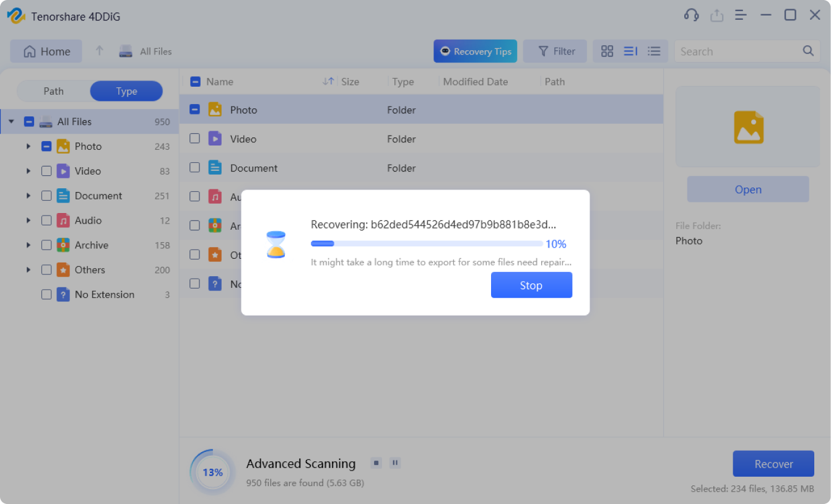Sort by Type column header
The image size is (831, 504).
(403, 82)
